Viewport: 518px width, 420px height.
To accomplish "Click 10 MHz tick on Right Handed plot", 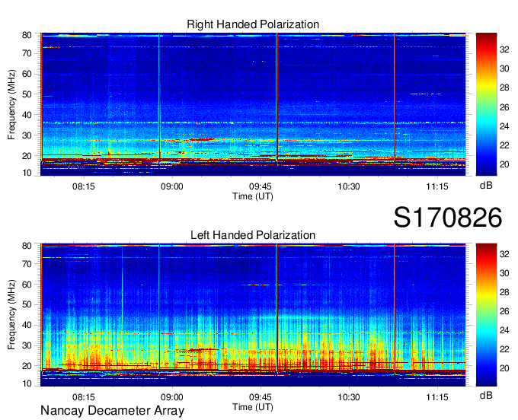I will [x=27, y=173].
